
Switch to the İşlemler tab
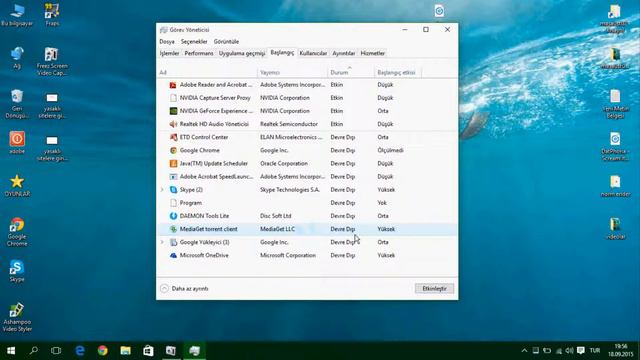[169, 53]
